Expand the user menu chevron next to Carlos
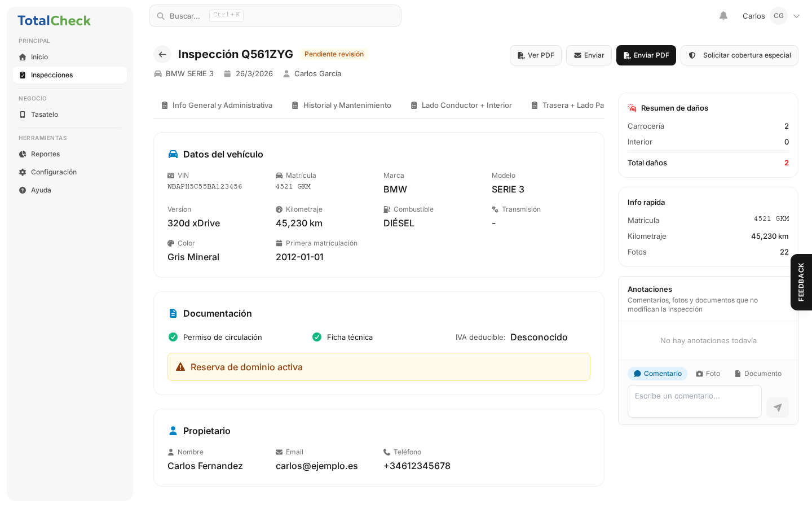 (796, 16)
